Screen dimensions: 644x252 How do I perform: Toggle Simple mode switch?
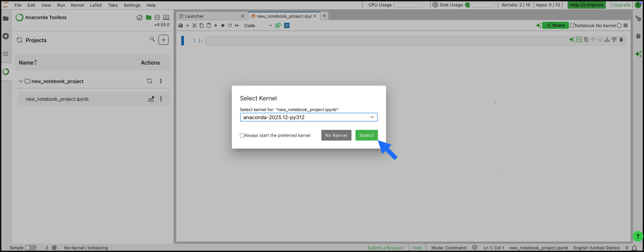click(x=31, y=248)
